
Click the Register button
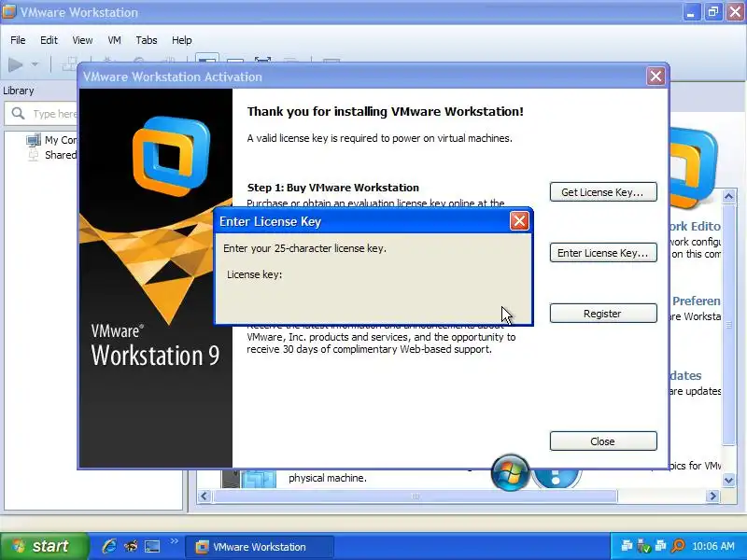point(603,314)
